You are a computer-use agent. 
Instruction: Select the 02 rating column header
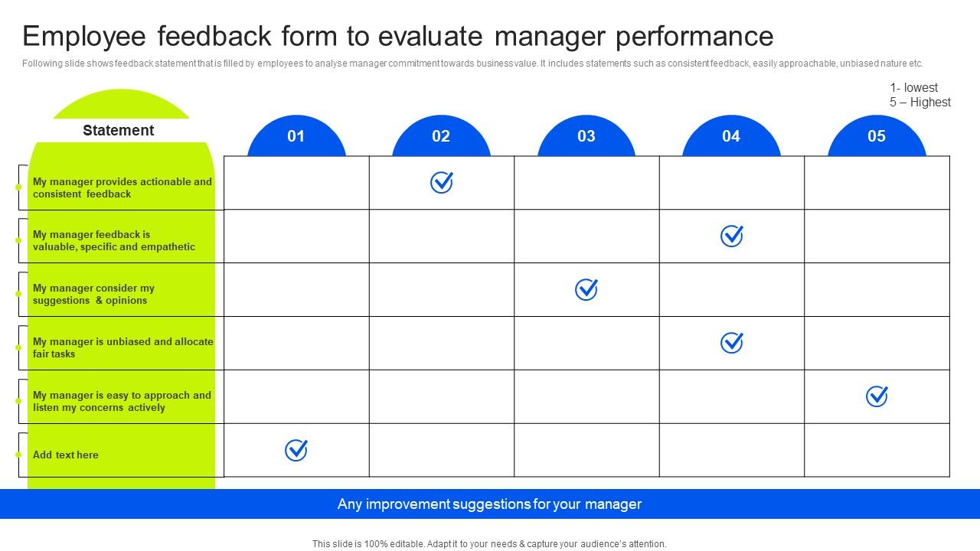tap(441, 136)
